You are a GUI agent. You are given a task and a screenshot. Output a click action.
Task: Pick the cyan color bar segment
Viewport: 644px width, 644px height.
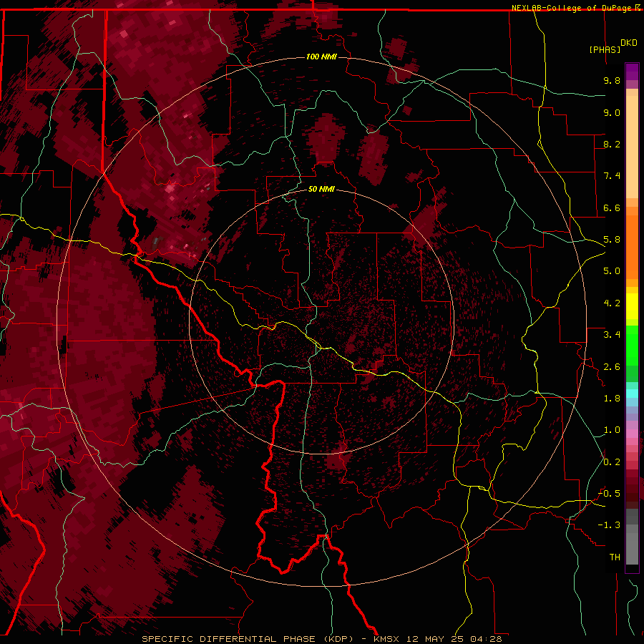coord(632,394)
